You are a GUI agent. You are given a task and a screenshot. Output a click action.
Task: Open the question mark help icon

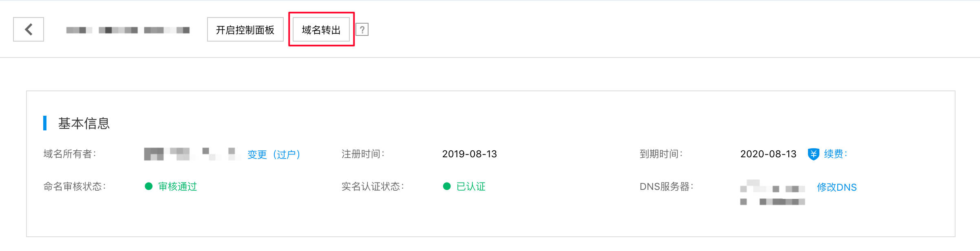(x=362, y=30)
